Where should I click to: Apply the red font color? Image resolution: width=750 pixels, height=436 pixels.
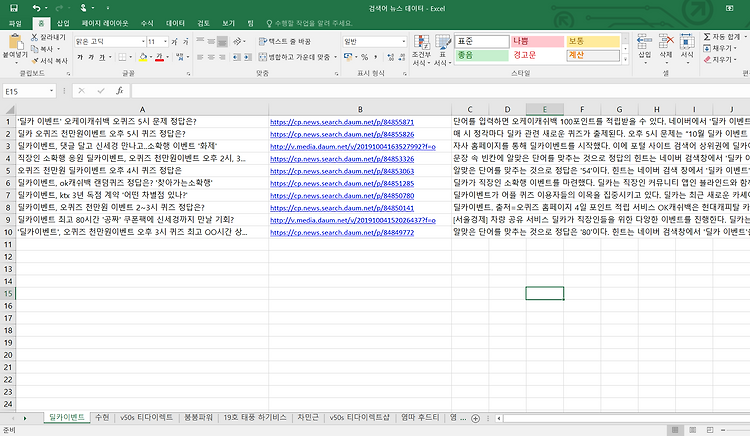coord(159,57)
